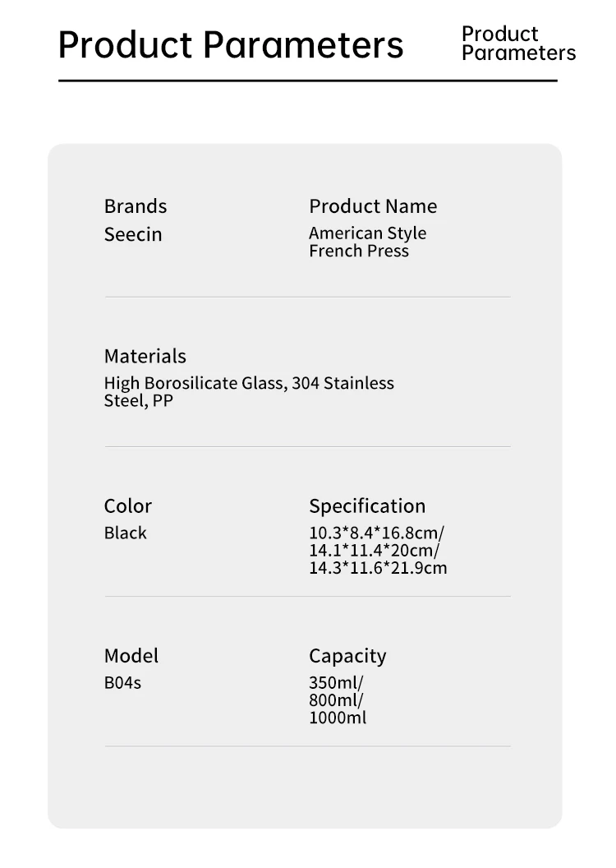616x868 pixels.
Task: Click the 14.1*11.4*20cm dimension line
Action: coord(374,550)
